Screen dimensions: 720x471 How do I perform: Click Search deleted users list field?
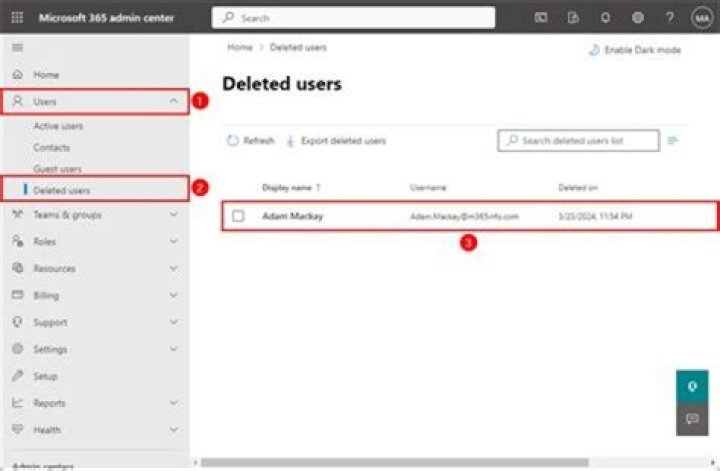578,140
